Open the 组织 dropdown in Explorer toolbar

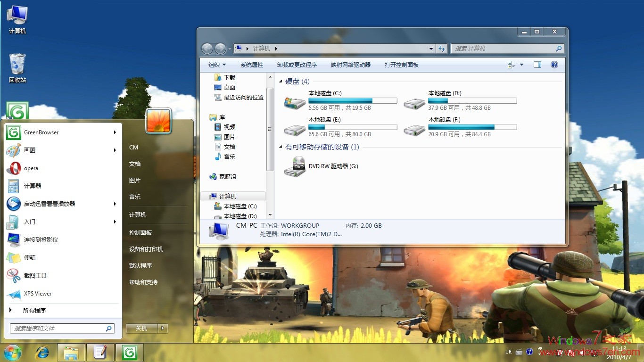tap(217, 65)
